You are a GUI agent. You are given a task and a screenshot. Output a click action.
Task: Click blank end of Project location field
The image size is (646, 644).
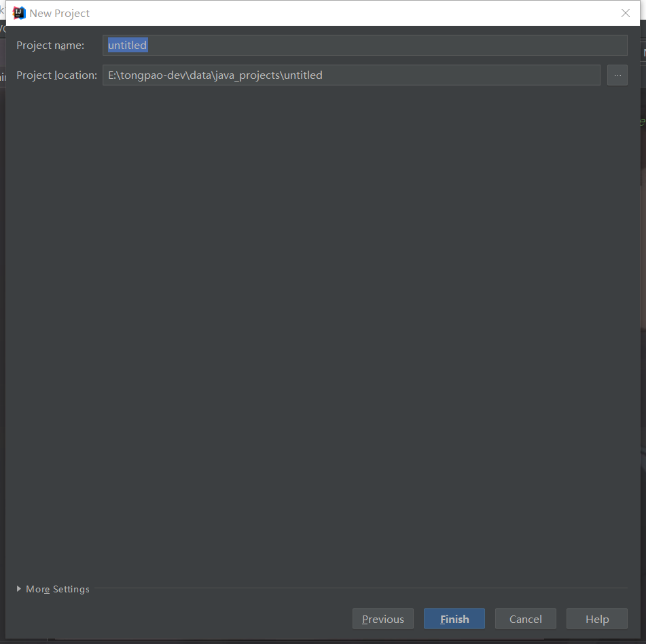pyautogui.click(x=475, y=75)
